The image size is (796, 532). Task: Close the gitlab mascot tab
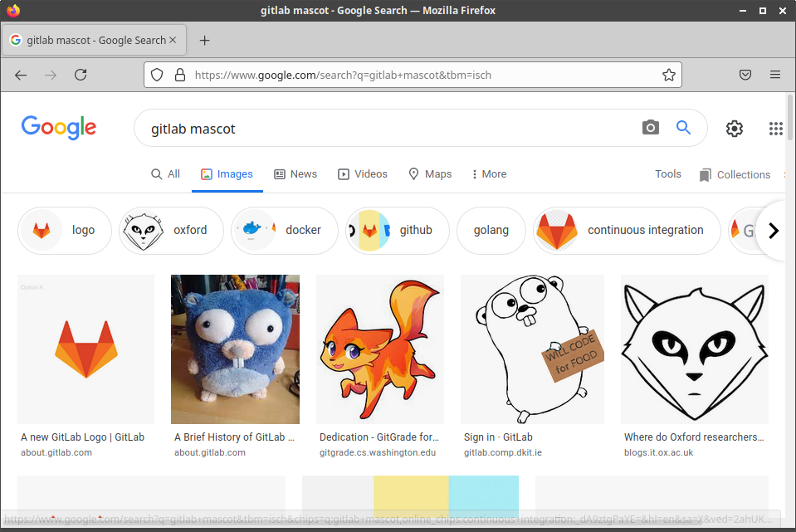coord(173,40)
